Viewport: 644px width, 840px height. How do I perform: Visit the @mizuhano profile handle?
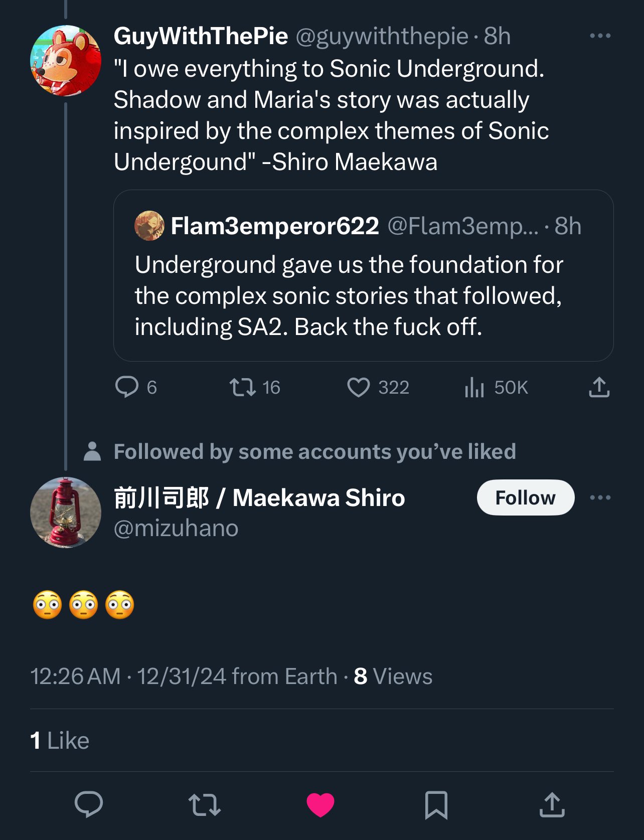pyautogui.click(x=176, y=528)
